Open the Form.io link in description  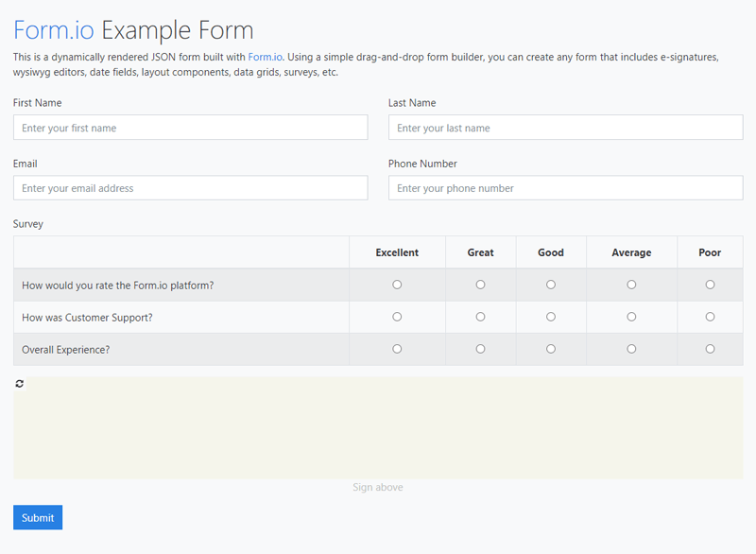pos(266,58)
